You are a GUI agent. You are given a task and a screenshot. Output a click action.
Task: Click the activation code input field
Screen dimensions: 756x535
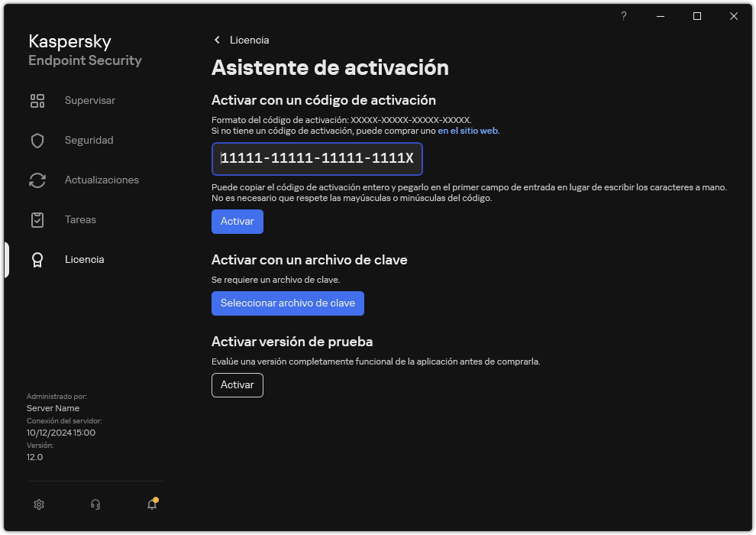[x=317, y=159]
